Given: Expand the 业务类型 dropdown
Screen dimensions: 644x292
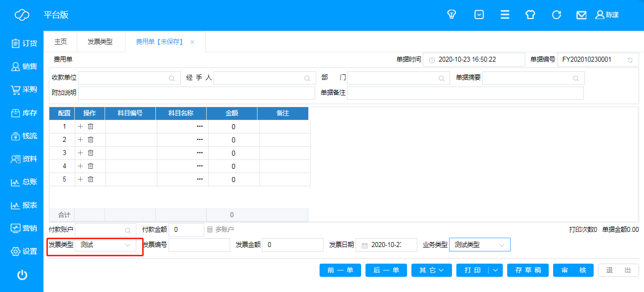Looking at the screenshot, I should pyautogui.click(x=501, y=245).
